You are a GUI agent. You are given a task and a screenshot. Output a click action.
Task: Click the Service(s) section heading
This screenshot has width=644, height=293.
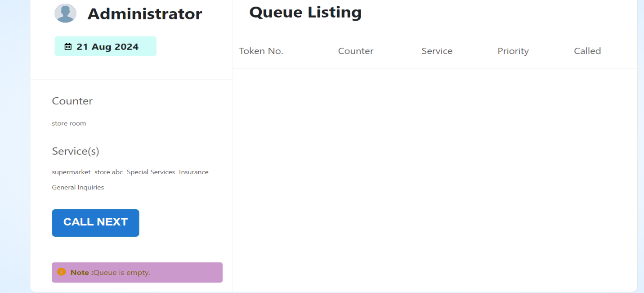pyautogui.click(x=75, y=151)
